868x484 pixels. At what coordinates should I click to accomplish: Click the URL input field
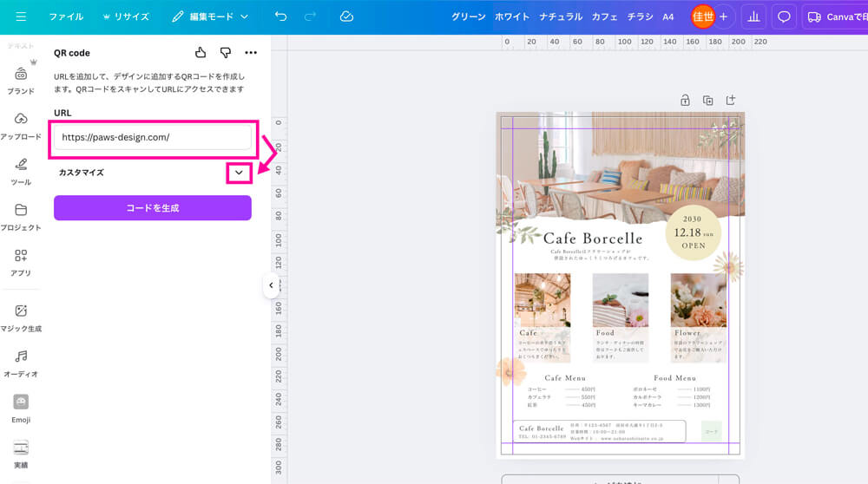153,137
